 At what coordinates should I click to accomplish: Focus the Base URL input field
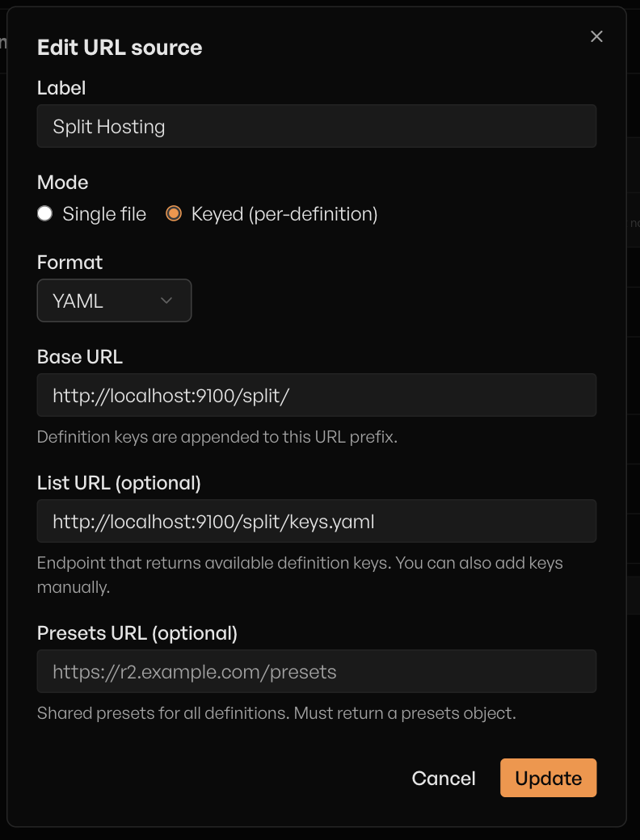click(317, 395)
